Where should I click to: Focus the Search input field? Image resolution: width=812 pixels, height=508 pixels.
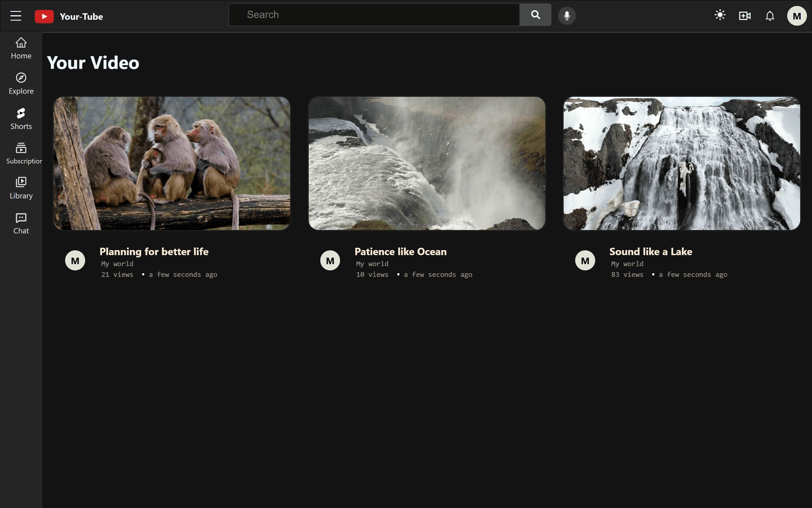tap(374, 15)
